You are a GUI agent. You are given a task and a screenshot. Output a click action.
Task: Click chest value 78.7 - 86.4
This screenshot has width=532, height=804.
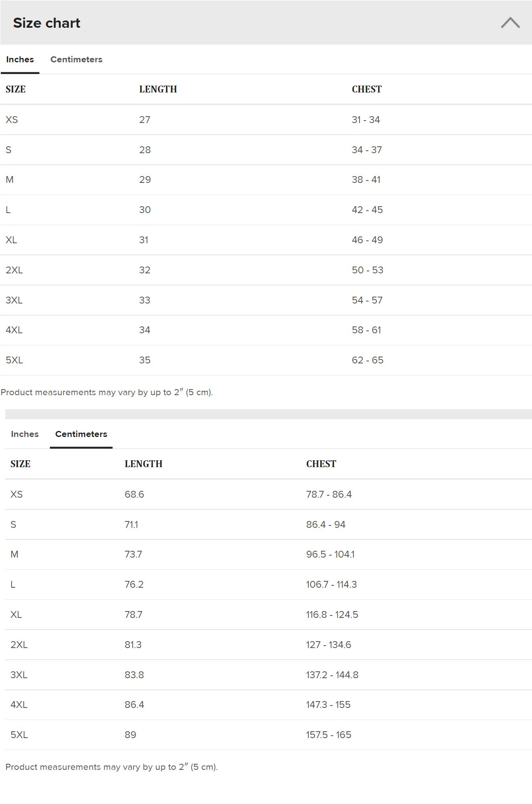(x=329, y=494)
